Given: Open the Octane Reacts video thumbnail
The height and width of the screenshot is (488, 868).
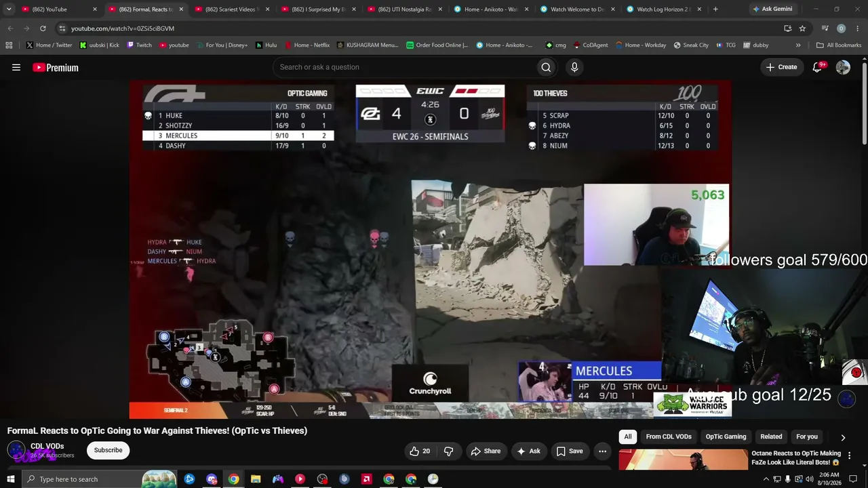Looking at the screenshot, I should pyautogui.click(x=683, y=460).
